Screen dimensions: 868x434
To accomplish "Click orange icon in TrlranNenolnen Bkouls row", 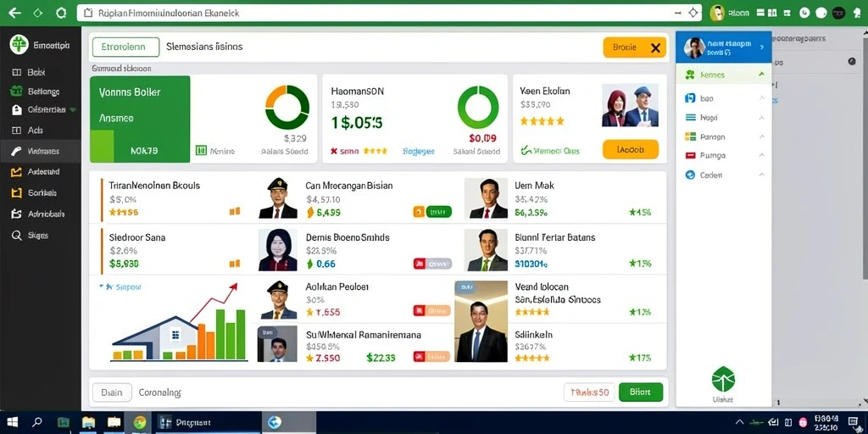I will point(235,211).
